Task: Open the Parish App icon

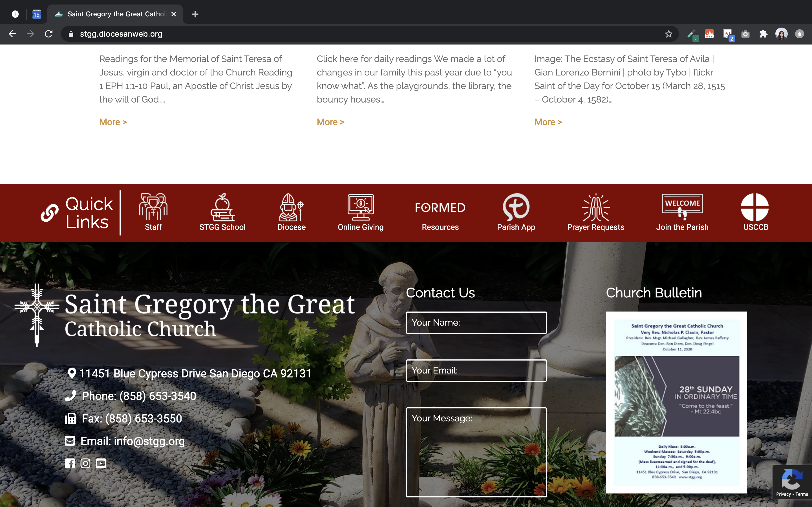Action: (516, 207)
